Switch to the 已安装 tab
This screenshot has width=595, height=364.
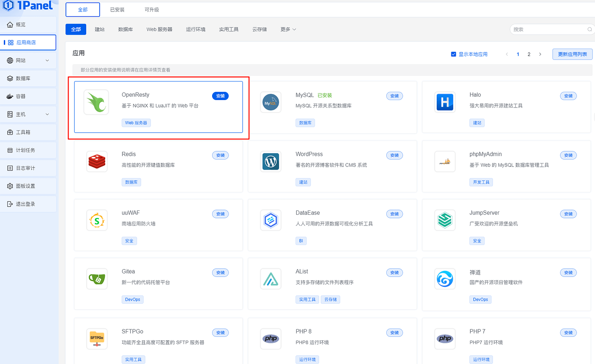[117, 9]
